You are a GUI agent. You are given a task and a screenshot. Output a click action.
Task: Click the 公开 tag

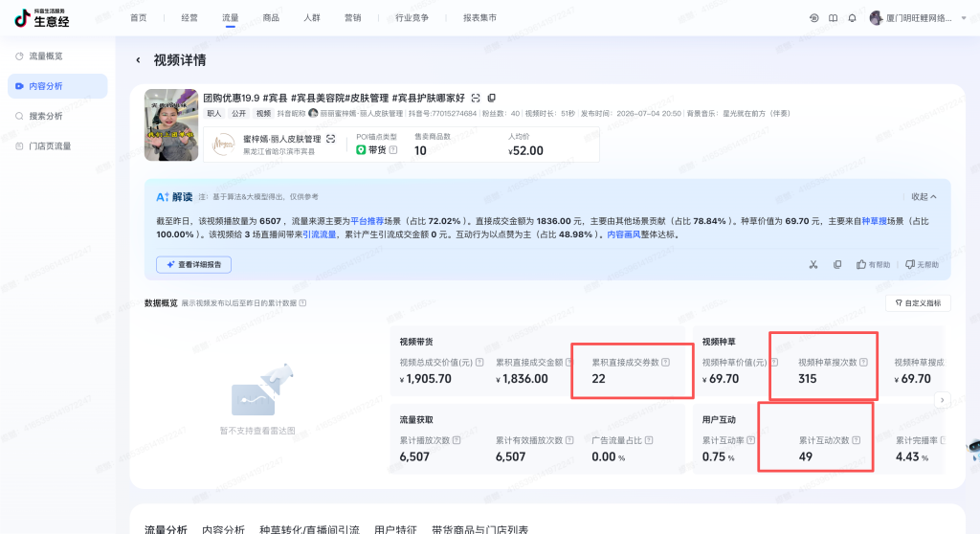(239, 114)
